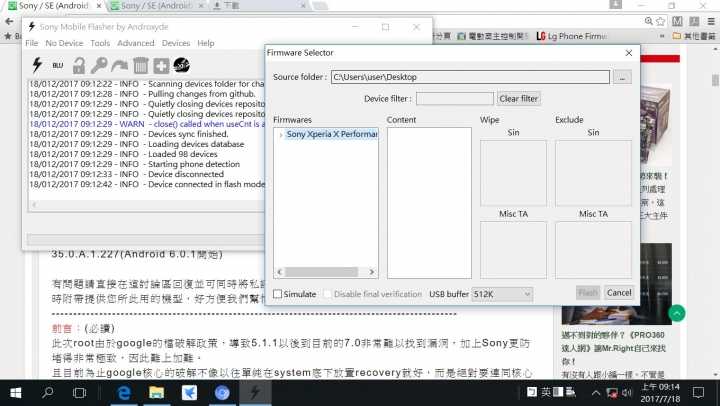Viewport: 720px width, 406px height.
Task: Click the network tray icon
Action: [x=612, y=393]
